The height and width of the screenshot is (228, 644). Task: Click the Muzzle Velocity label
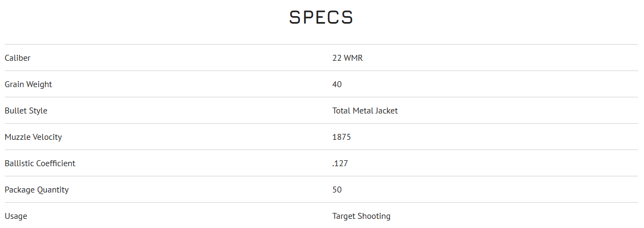(x=33, y=137)
